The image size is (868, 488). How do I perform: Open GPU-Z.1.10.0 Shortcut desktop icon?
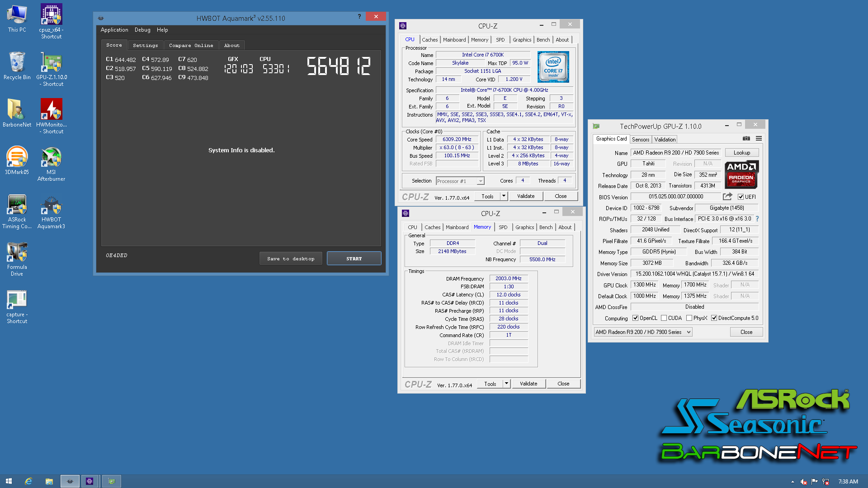coord(51,69)
